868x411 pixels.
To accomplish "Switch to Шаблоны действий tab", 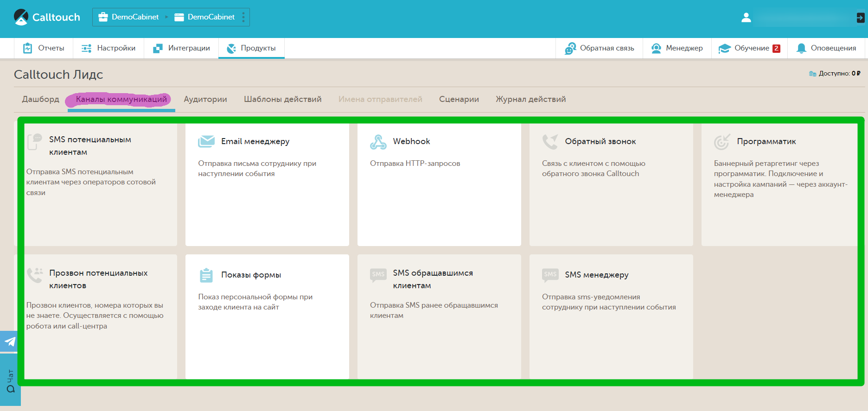I will point(283,99).
